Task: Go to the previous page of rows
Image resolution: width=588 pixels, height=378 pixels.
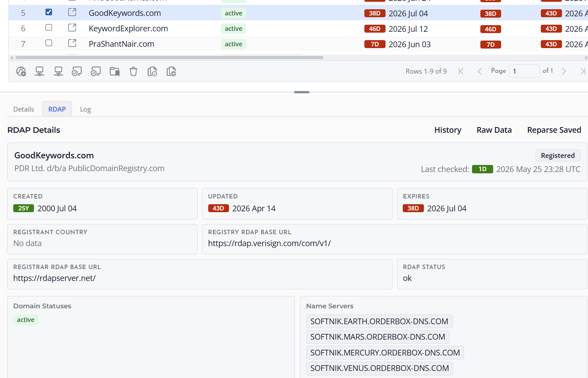Action: tap(479, 71)
